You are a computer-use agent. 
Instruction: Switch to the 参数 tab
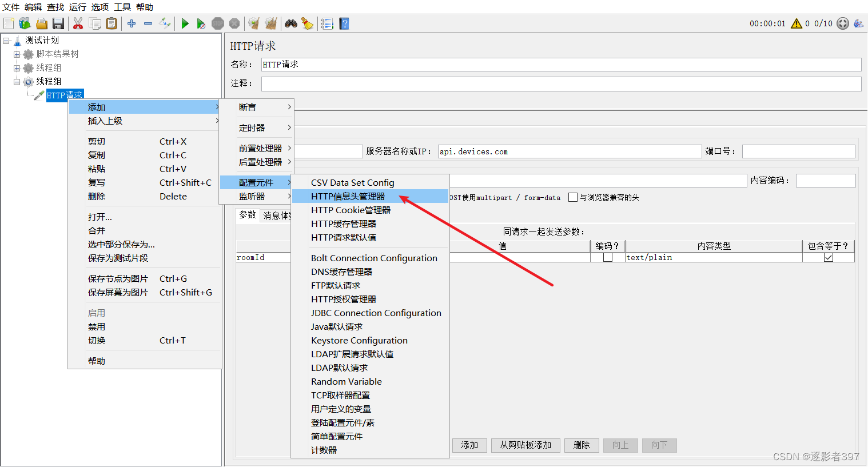(248, 215)
